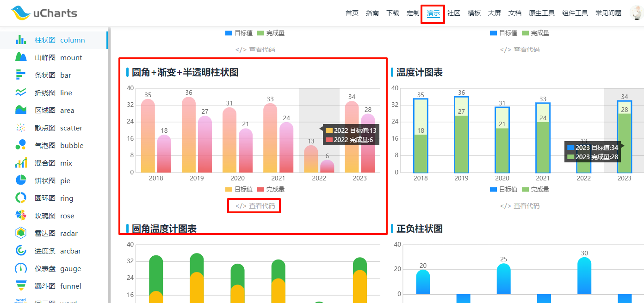This screenshot has height=303, width=644.
Task: Click the 2018 bar labeled 35 in 圆角+渐变+半透明柱状图
Action: 148,136
